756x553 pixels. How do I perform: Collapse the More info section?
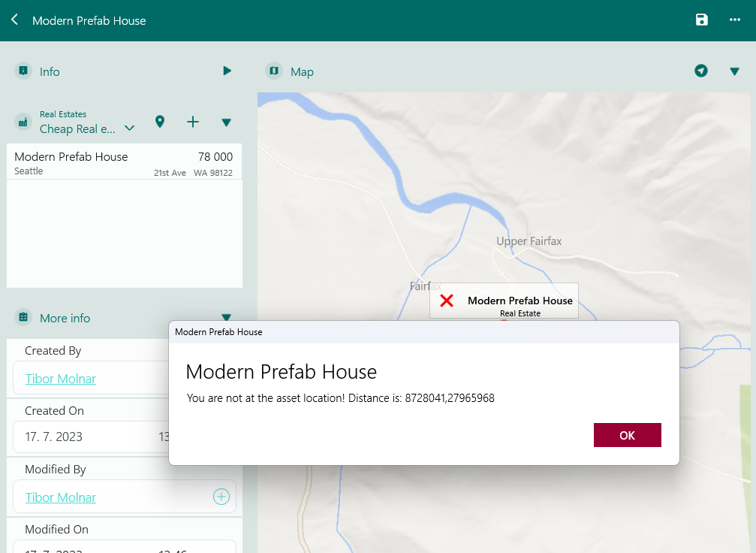point(226,317)
